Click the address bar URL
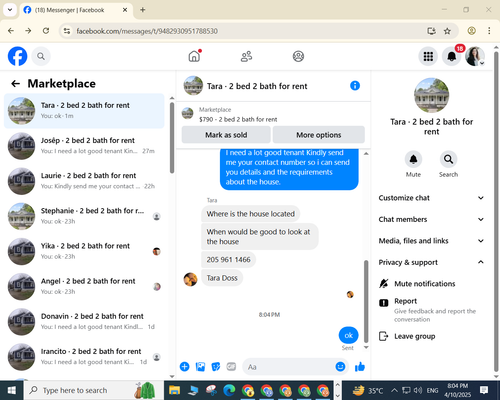Image resolution: width=500 pixels, height=400 pixels. tap(147, 31)
